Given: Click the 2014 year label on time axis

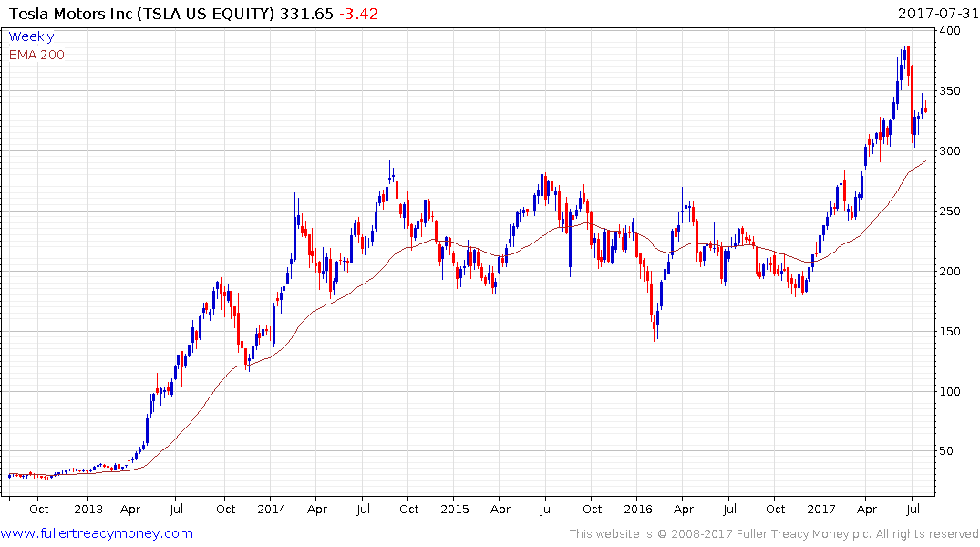Looking at the screenshot, I should click(272, 509).
